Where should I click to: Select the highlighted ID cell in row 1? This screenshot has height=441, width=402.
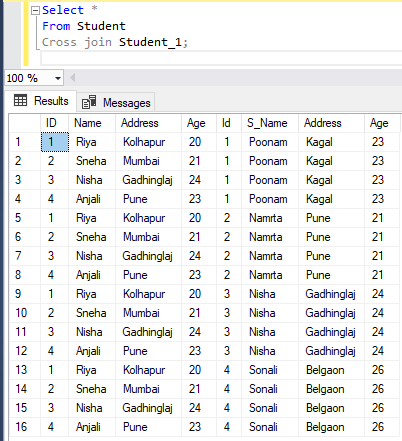[55, 142]
